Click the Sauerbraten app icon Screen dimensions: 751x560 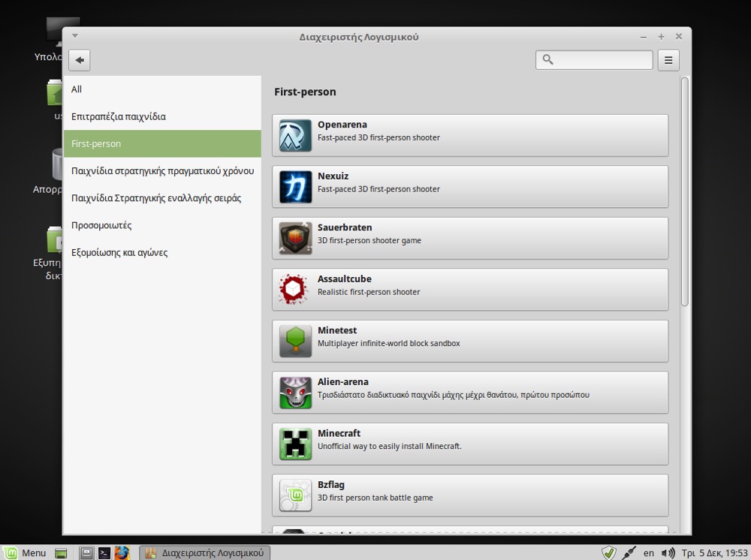(x=295, y=239)
